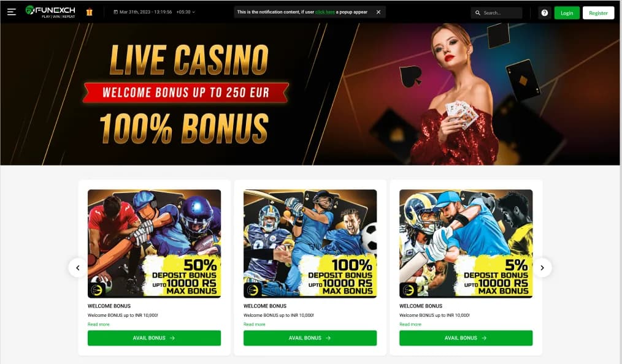Image resolution: width=622 pixels, height=364 pixels.
Task: Expand the +05:30 timezone dropdown
Action: 186,12
